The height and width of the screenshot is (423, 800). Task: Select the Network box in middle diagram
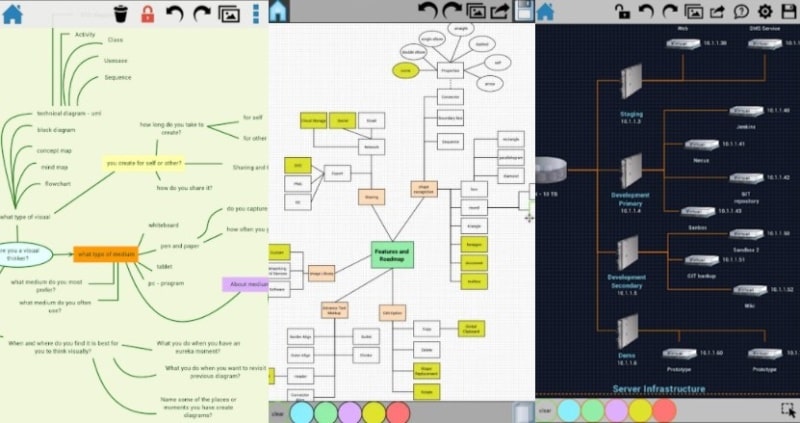(371, 147)
